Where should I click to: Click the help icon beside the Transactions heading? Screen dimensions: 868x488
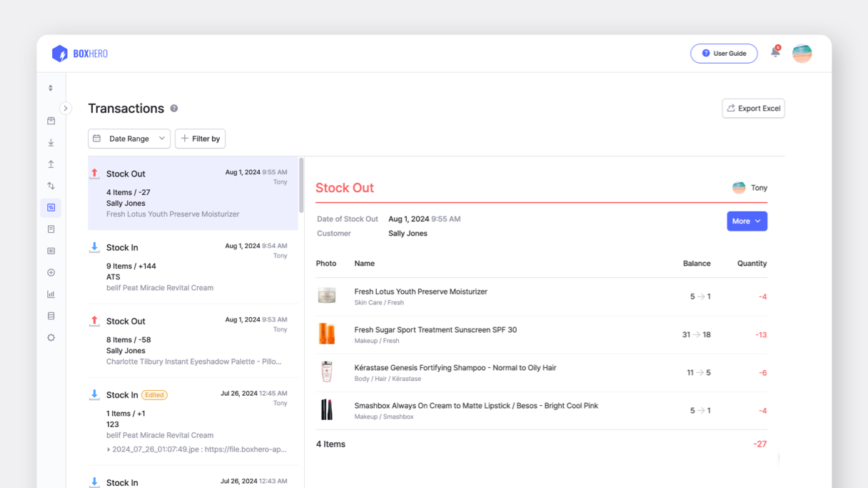point(173,109)
